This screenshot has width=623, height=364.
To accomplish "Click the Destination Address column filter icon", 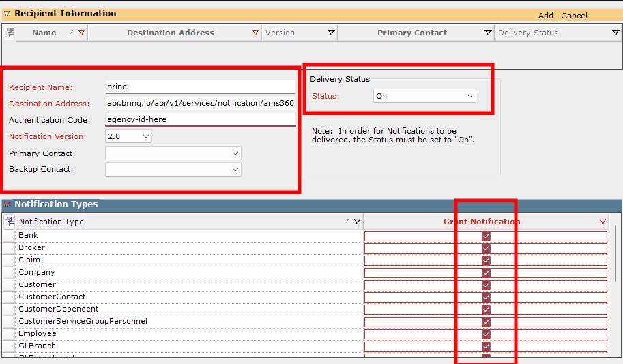I will pos(256,33).
